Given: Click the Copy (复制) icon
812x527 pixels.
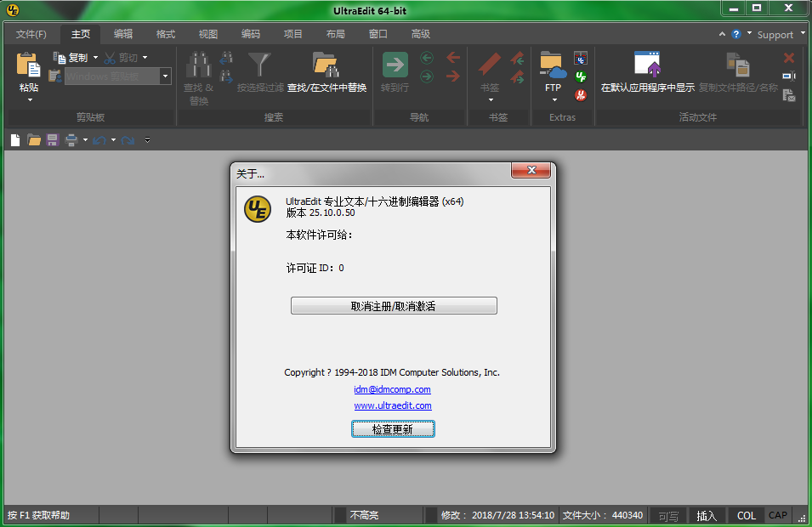Looking at the screenshot, I should tap(59, 58).
